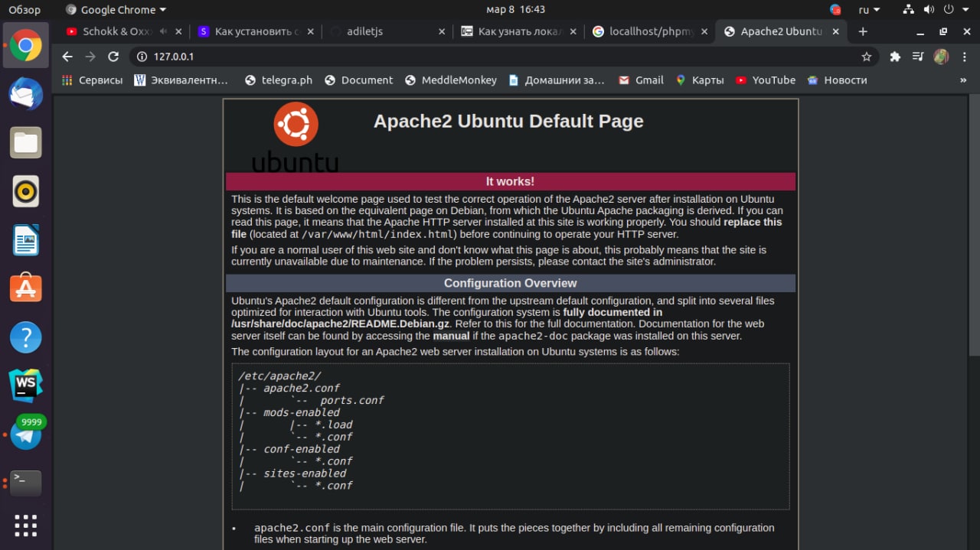Show applications grid in the dock

(25, 526)
